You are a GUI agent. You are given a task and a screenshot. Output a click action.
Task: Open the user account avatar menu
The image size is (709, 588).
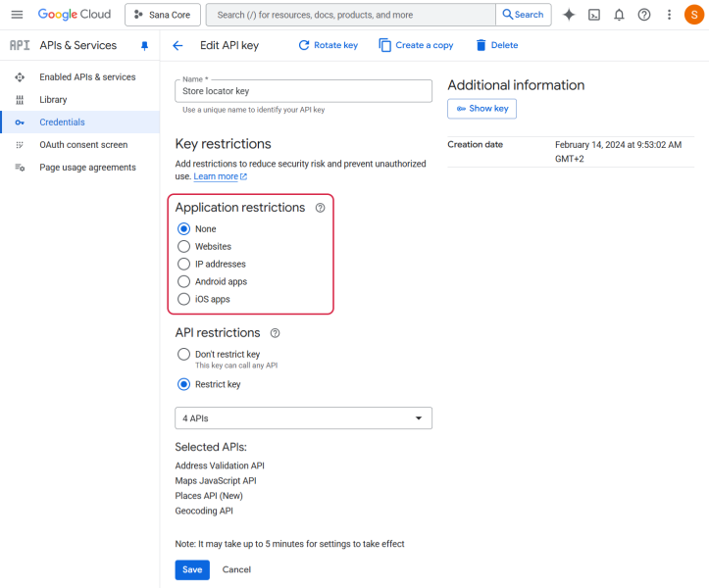pos(692,15)
